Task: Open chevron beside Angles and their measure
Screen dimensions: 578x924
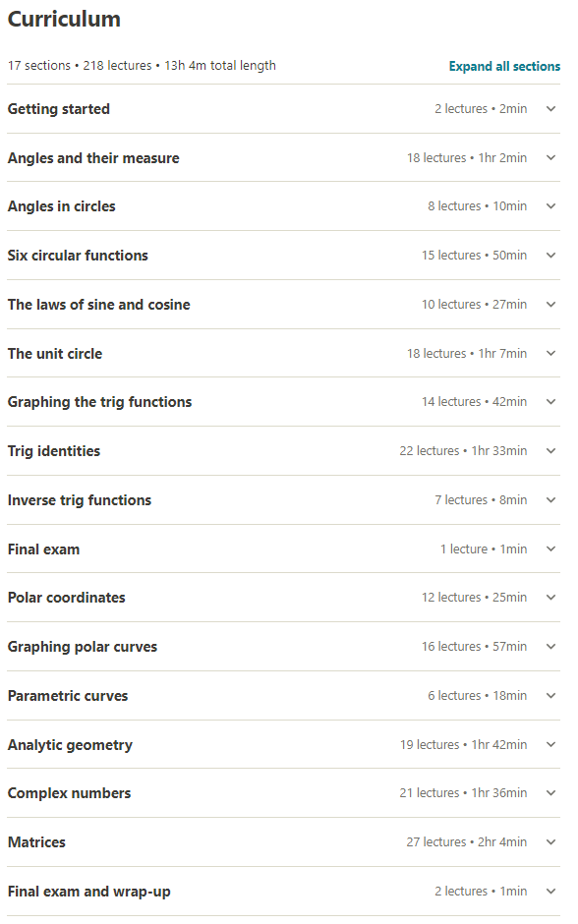Action: (550, 158)
